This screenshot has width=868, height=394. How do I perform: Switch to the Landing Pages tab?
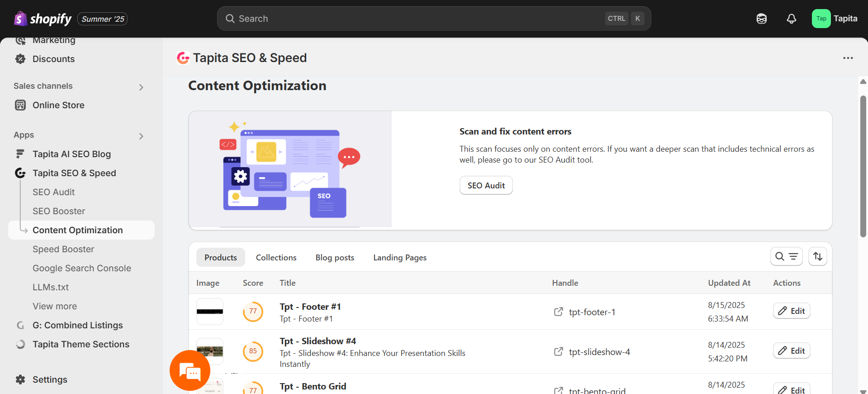pos(400,257)
